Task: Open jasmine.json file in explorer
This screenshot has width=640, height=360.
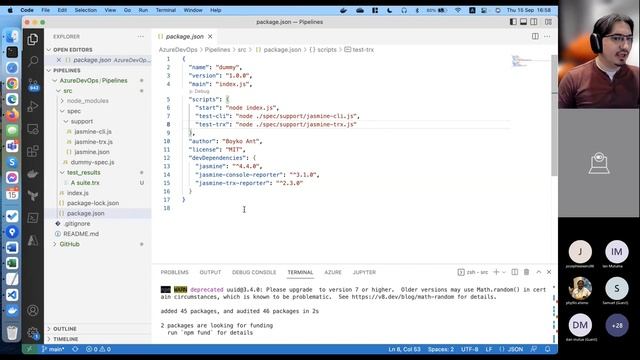Action: click(91, 152)
